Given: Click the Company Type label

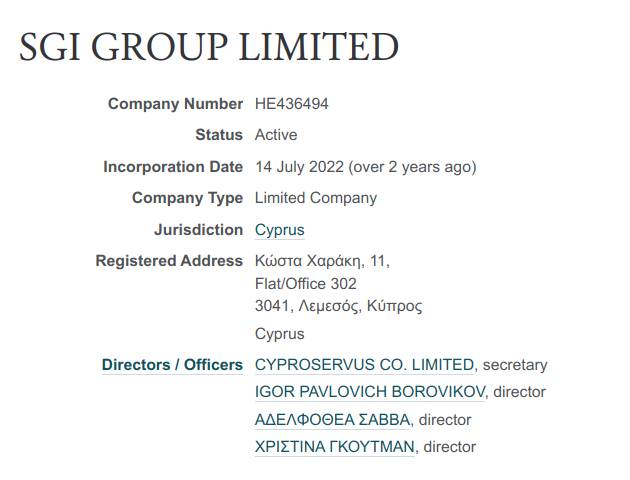Looking at the screenshot, I should click(187, 198).
